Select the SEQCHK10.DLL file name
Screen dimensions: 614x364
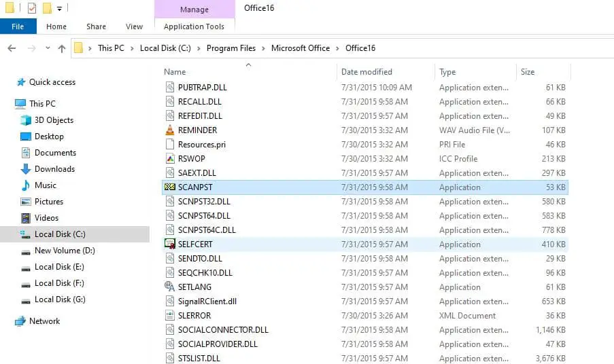205,272
